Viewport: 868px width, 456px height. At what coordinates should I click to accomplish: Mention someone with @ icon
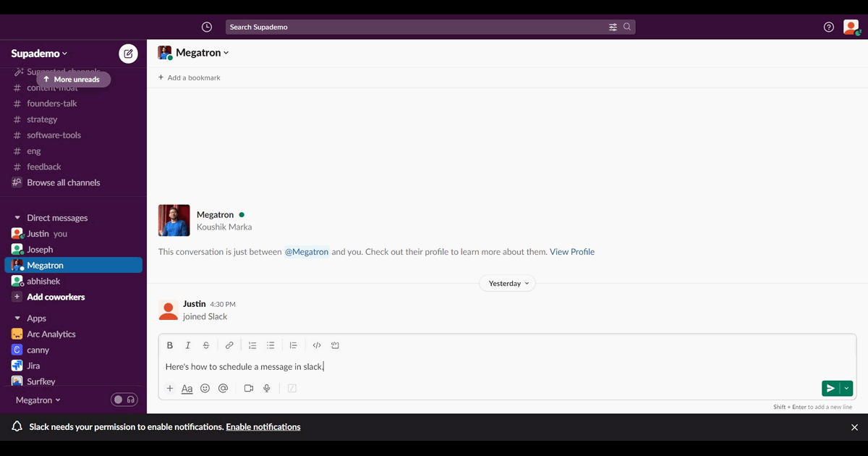[x=223, y=389]
